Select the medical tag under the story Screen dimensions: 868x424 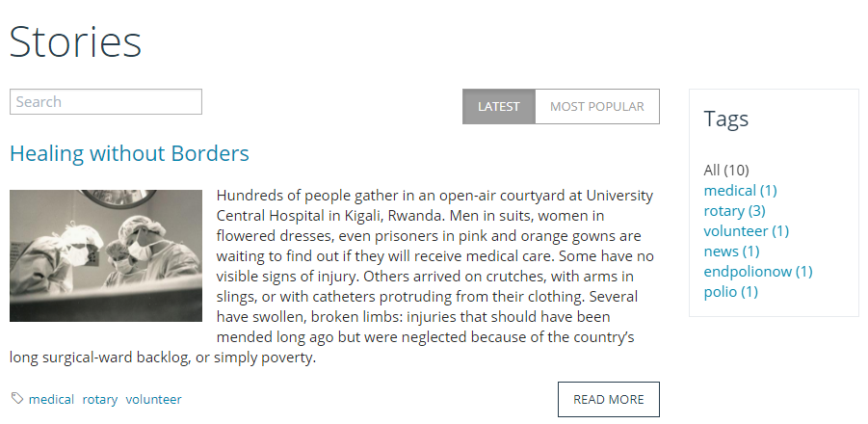(x=51, y=399)
